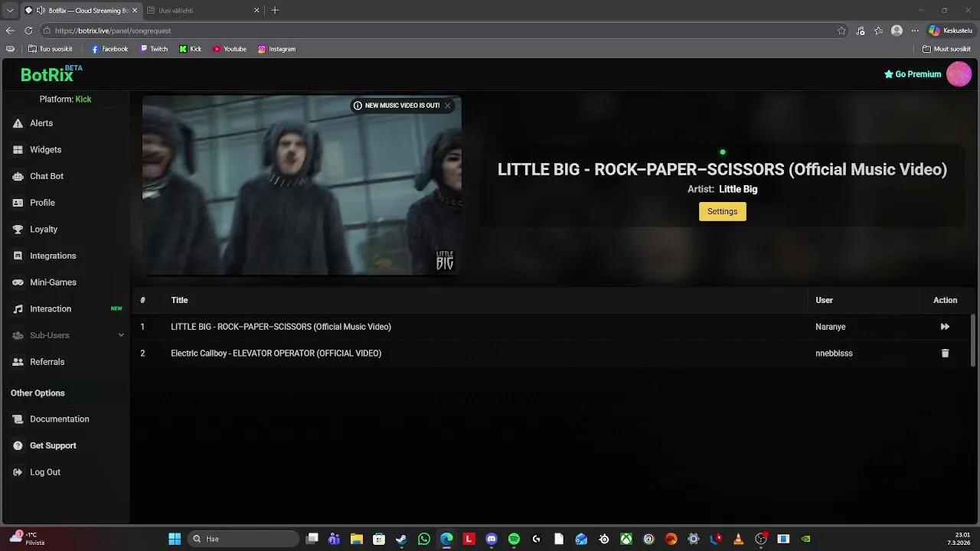The width and height of the screenshot is (980, 551).
Task: Click the Go Premium link
Action: tap(913, 74)
